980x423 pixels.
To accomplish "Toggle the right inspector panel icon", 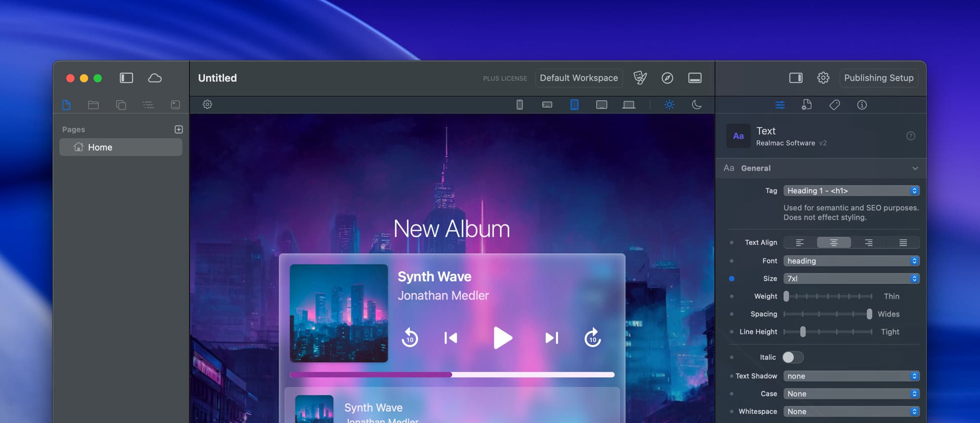I will point(796,78).
